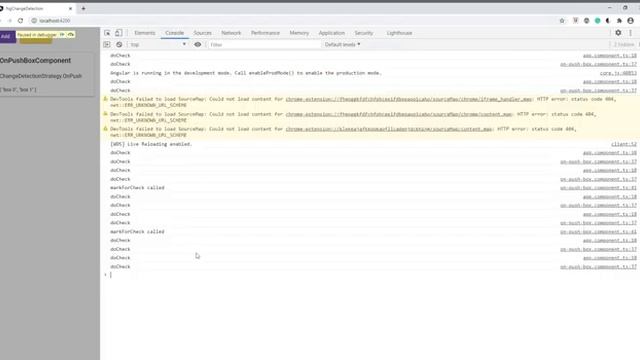The width and height of the screenshot is (640, 360).
Task: Open Default levels dropdown
Action: pyautogui.click(x=342, y=44)
